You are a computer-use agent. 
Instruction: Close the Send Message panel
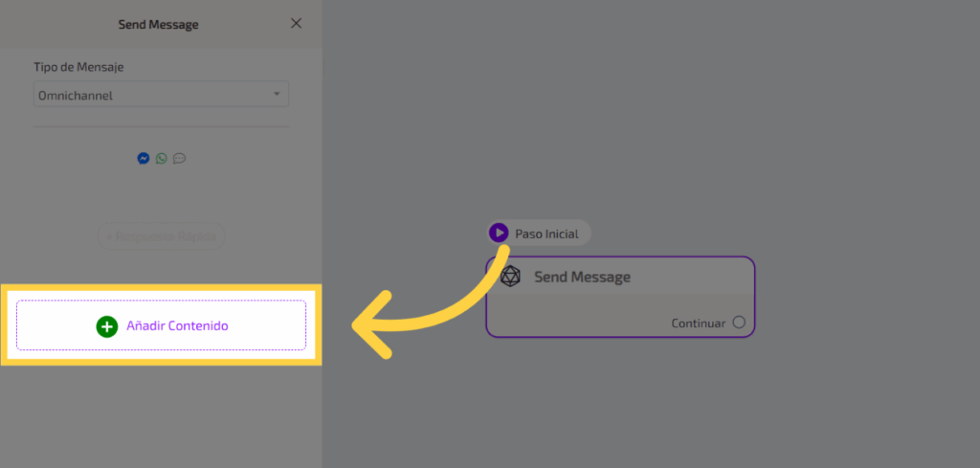296,24
